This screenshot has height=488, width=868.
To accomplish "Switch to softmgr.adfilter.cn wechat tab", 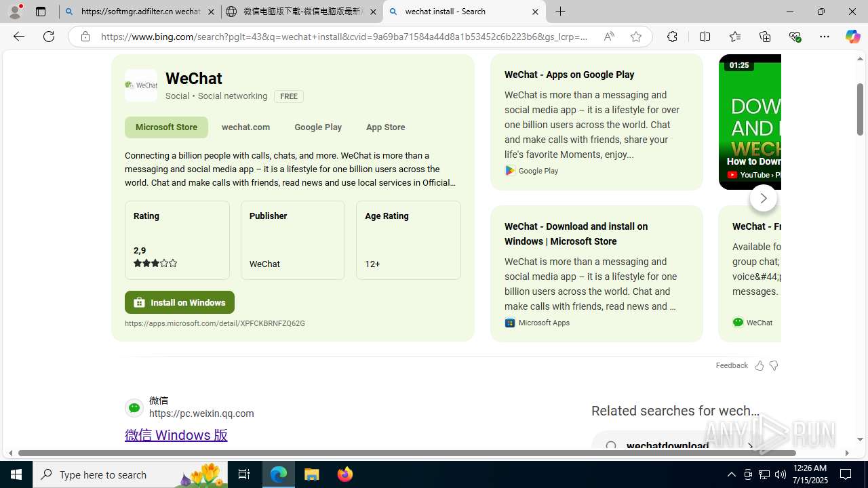I will [139, 12].
